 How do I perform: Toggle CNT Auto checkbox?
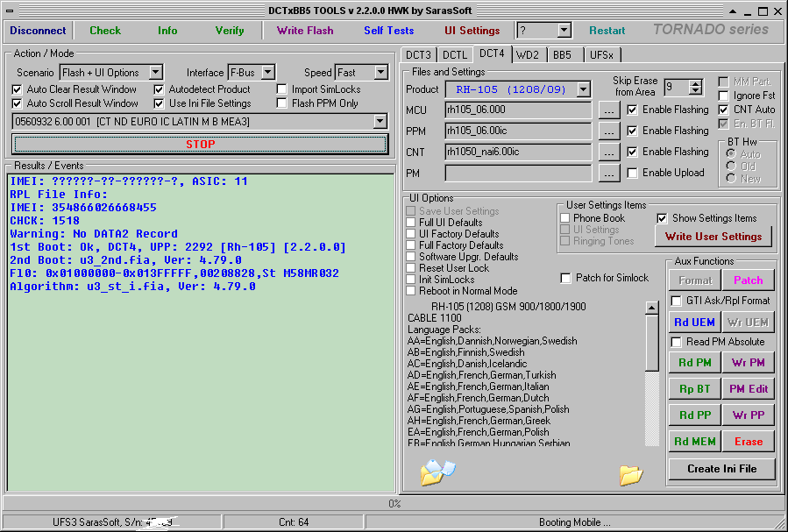[x=723, y=110]
